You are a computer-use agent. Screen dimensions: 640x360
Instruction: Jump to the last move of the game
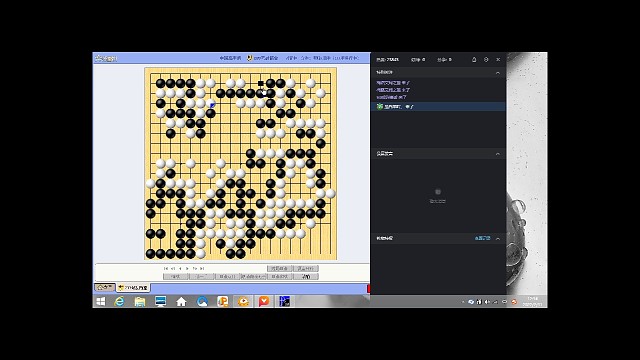click(202, 269)
